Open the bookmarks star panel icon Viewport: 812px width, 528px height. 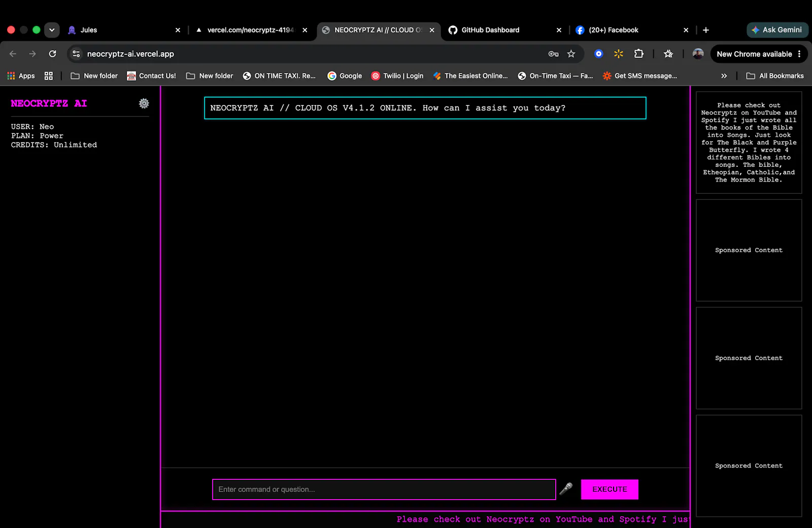(x=668, y=54)
